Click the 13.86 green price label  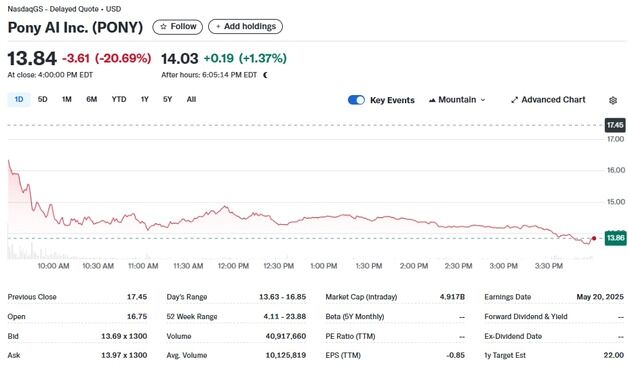coord(615,238)
